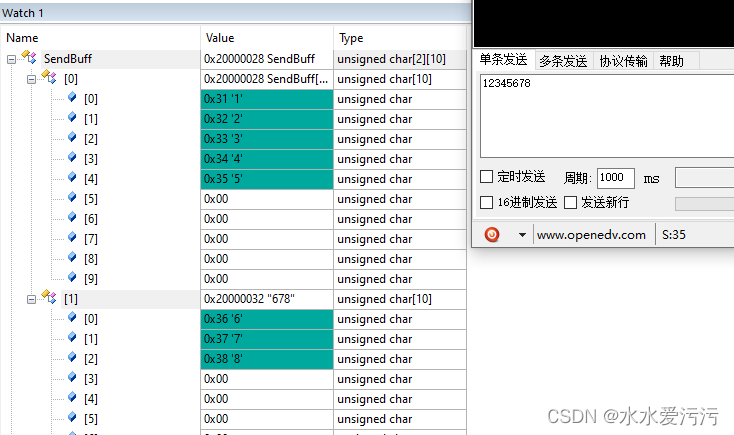Open dropdown arrow next to red icon
This screenshot has height=435, width=734.
point(522,235)
